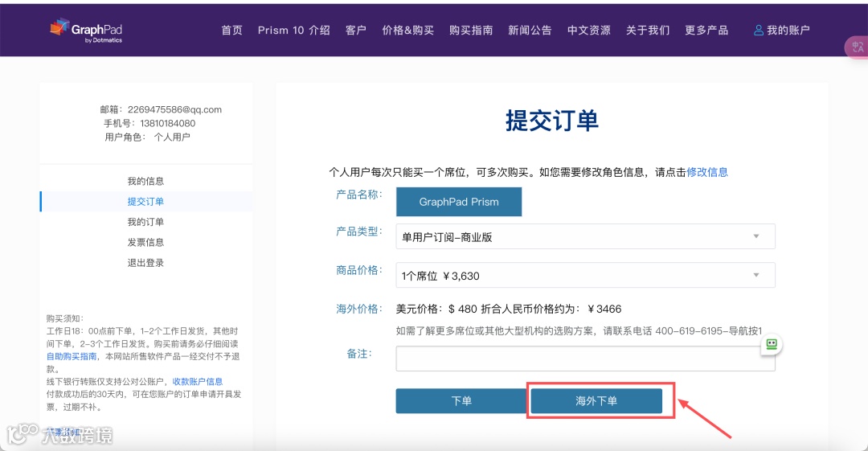Screen dimensions: 868x451
Task: Click the 美元价格 $ 480 text
Action: (436, 310)
